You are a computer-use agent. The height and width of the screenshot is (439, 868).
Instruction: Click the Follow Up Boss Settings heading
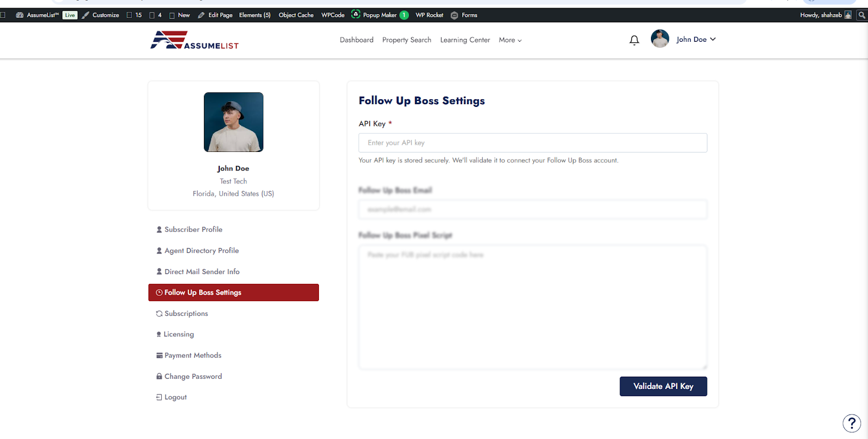point(422,101)
